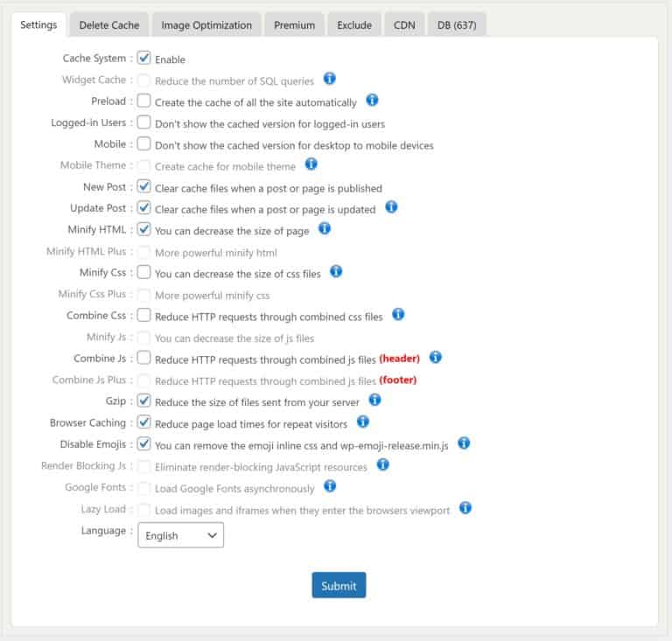Show info for Disable Emojis option
Image resolution: width=672 pixels, height=641 pixels.
[x=464, y=443]
